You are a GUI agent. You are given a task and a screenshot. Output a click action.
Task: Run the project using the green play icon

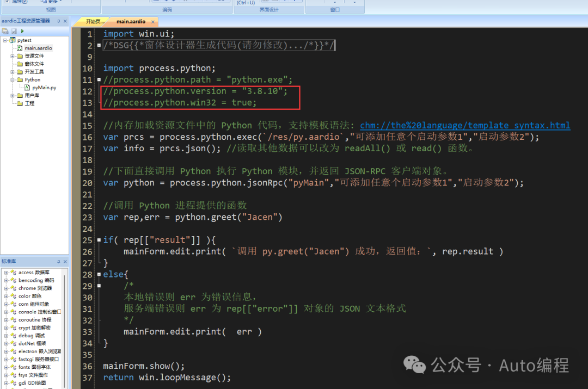[22, 30]
